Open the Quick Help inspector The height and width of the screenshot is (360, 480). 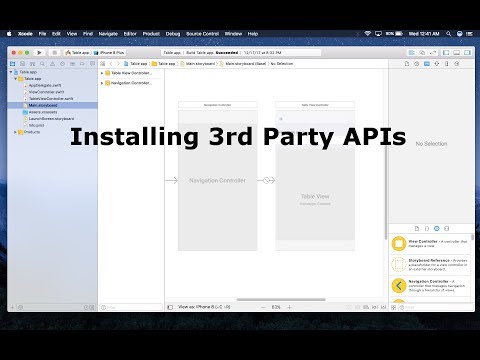point(417,64)
